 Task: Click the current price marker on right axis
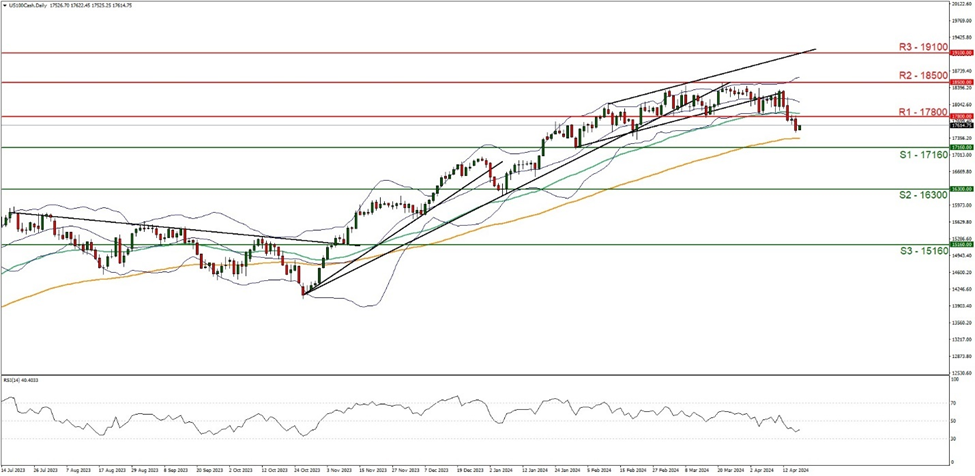pos(961,126)
